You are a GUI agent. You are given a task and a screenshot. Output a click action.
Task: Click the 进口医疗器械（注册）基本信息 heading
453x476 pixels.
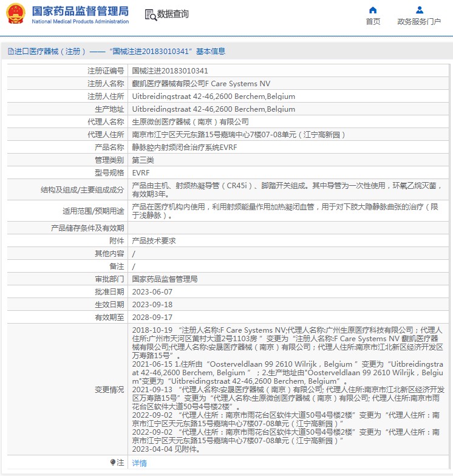[x=117, y=51]
